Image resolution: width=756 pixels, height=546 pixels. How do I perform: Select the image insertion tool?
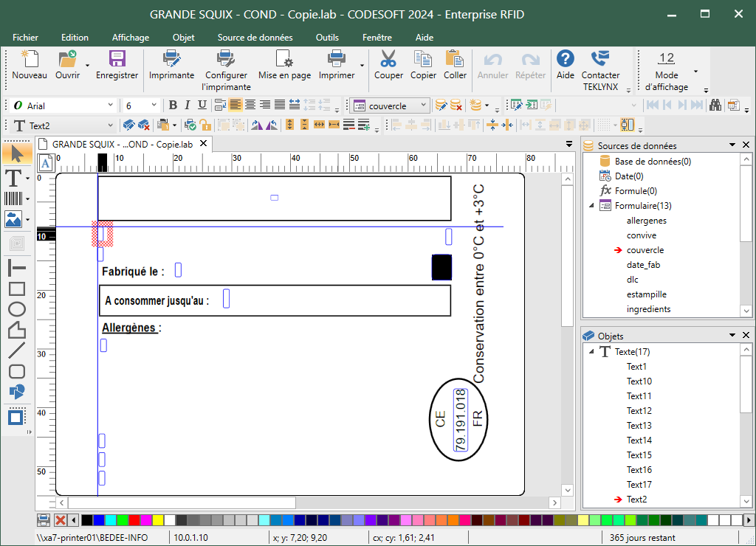point(13,219)
